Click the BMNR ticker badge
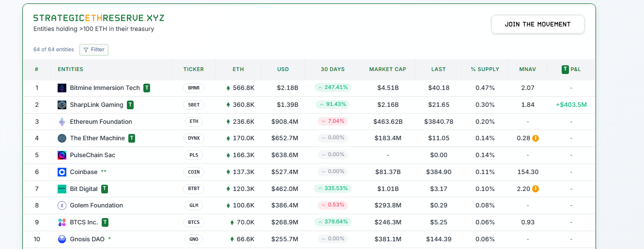Screen dimensions: 644x249 tap(194, 88)
